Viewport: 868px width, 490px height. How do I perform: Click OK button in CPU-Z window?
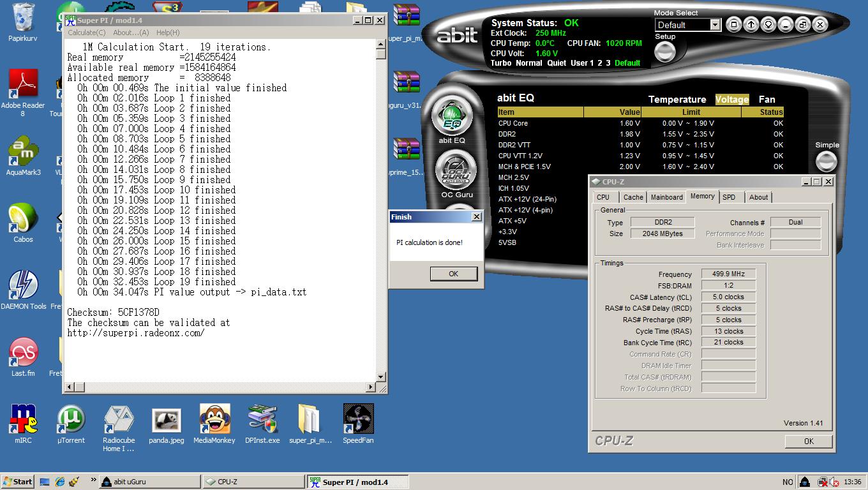pos(809,441)
